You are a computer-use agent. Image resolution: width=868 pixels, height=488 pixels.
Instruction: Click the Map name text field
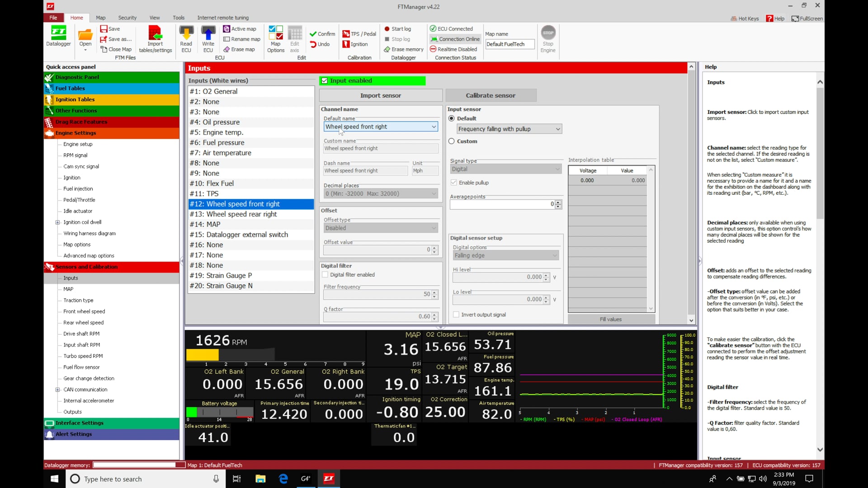[509, 44]
